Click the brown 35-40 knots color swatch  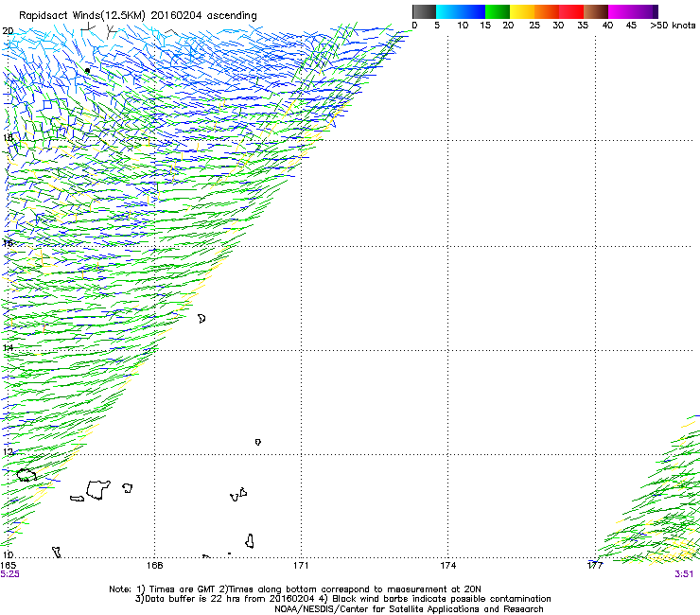(596, 11)
